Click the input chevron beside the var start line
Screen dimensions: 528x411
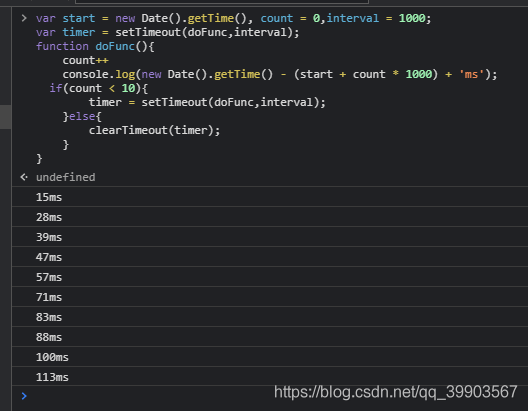coord(24,18)
